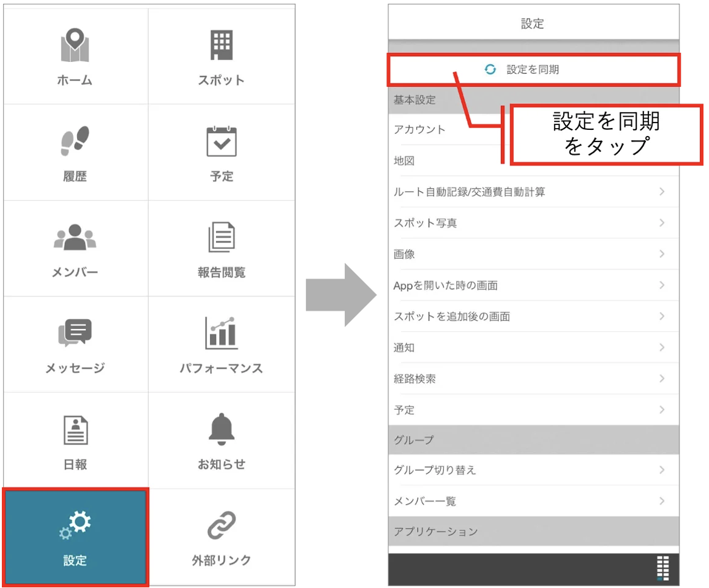
Task: Expand chevron on スポット写真 row
Action: coord(662,223)
